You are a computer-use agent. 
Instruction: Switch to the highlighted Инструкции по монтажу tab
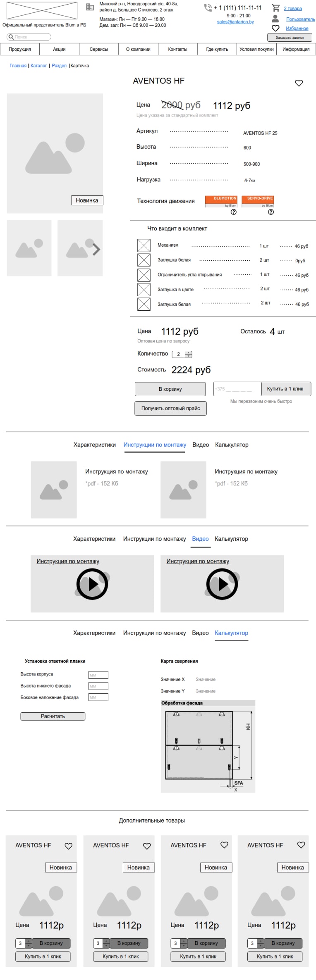[155, 445]
